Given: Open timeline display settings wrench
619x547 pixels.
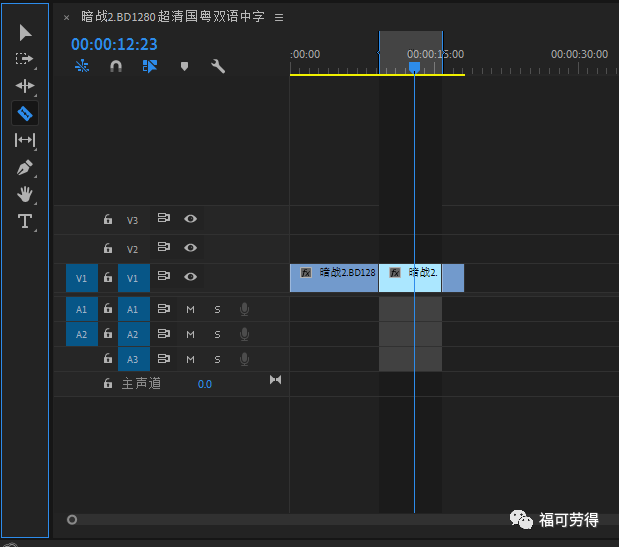Looking at the screenshot, I should pos(218,66).
